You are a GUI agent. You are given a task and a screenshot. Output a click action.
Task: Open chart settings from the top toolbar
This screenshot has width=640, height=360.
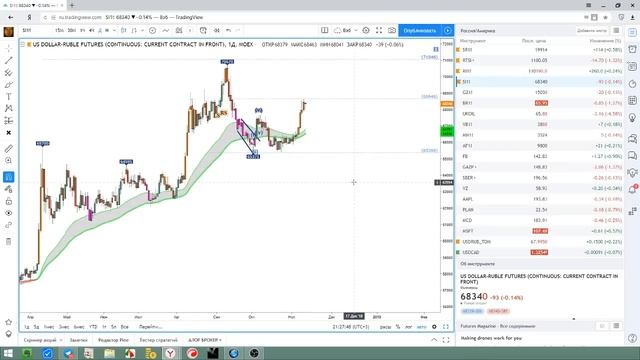coord(366,31)
